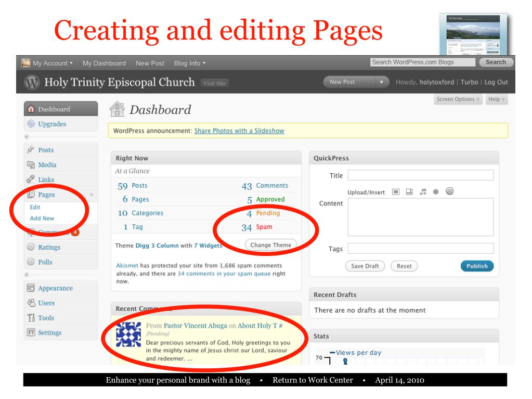
Task: Click Save Draft in QuickPress
Action: pyautogui.click(x=365, y=266)
